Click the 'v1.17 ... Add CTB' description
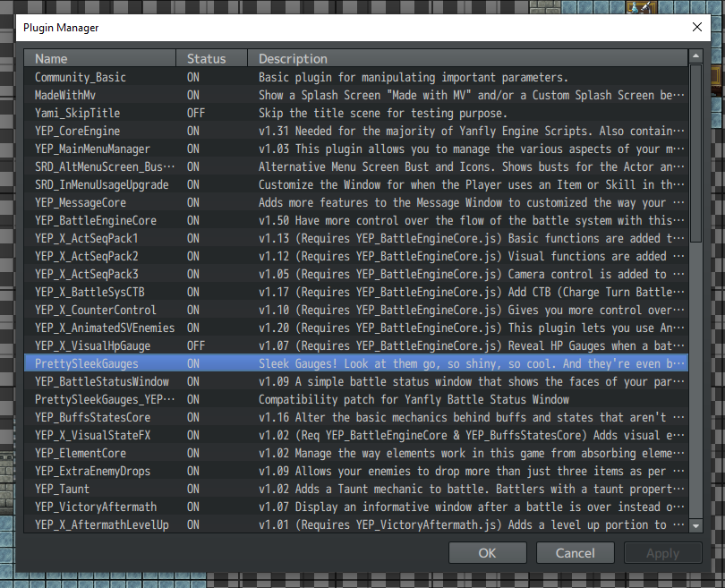The width and height of the screenshot is (725, 588). point(471,292)
